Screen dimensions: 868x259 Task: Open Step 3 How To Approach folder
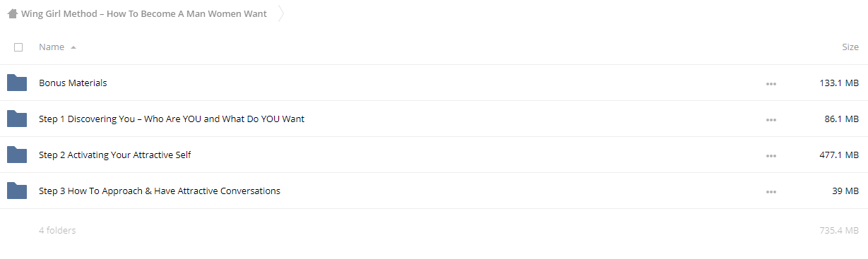click(x=160, y=191)
